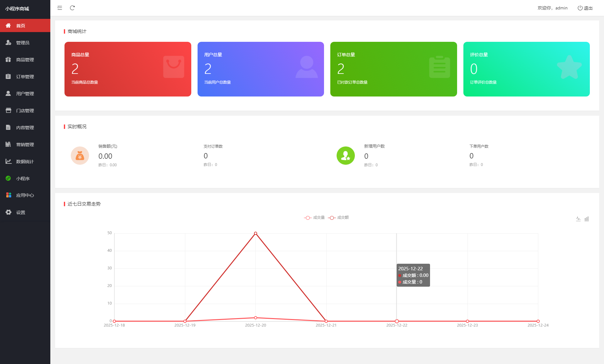Open 商品管理 in the sidebar
The width and height of the screenshot is (604, 364).
pyautogui.click(x=25, y=60)
